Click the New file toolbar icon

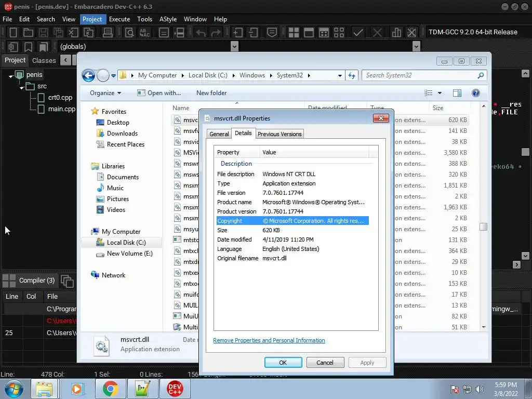point(13,32)
